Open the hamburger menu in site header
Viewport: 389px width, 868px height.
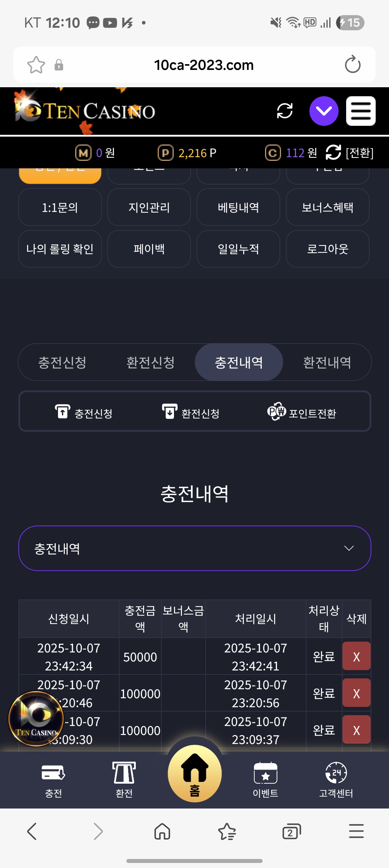point(361,111)
